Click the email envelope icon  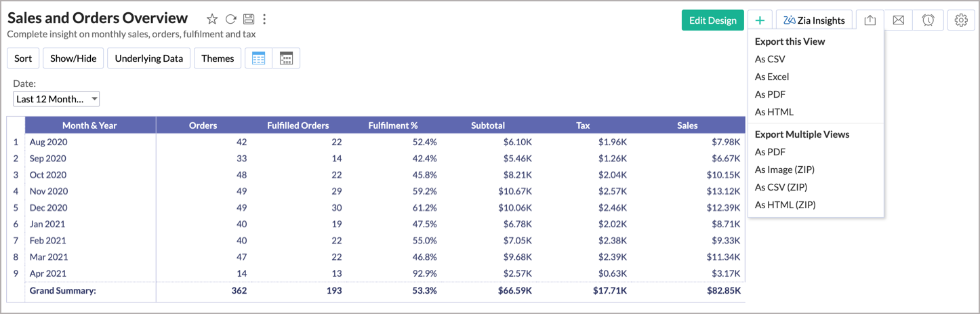[x=898, y=20]
